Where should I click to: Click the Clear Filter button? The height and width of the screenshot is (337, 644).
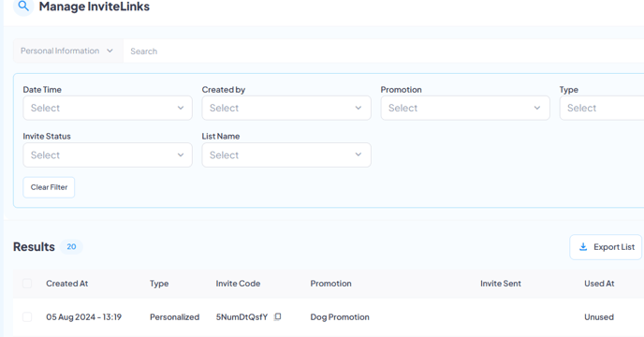49,187
